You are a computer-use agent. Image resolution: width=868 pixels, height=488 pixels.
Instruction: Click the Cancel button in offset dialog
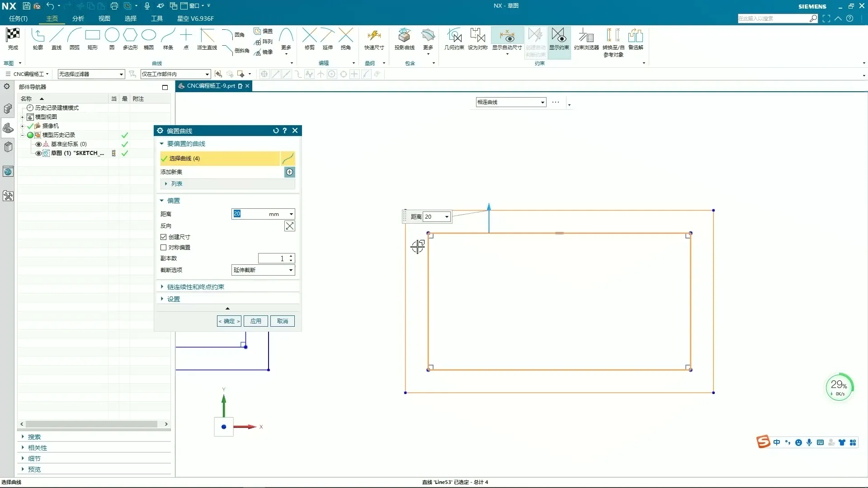click(x=283, y=321)
